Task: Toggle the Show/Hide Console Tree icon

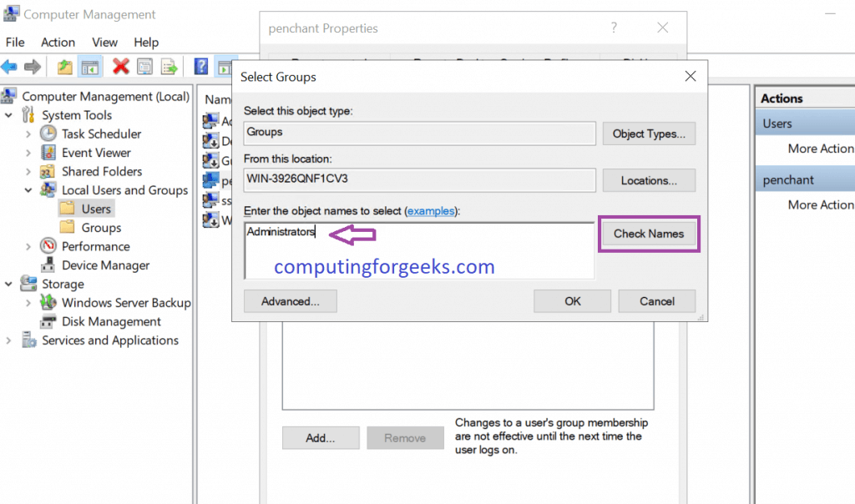Action: click(x=89, y=67)
